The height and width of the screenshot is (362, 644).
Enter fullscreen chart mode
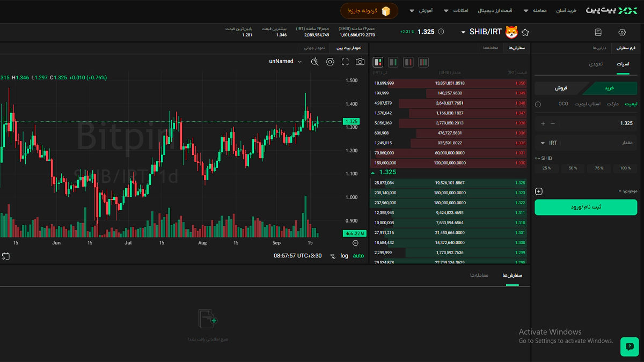tap(345, 62)
